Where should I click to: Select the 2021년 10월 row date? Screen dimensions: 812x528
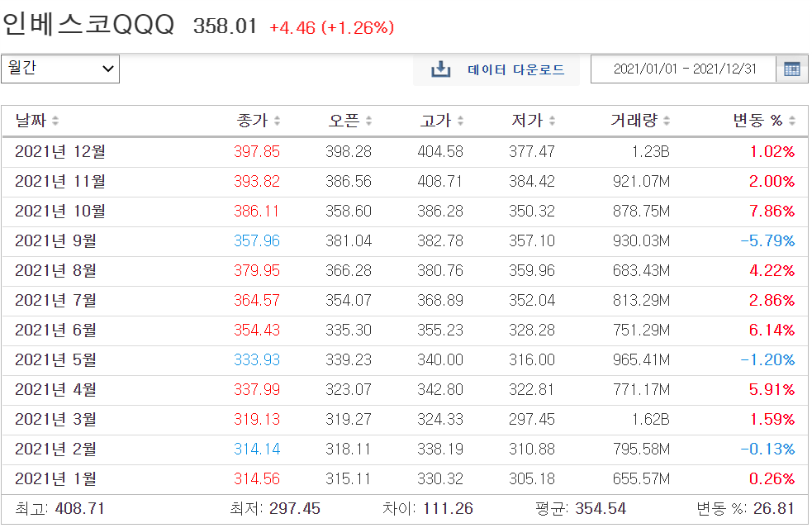coord(60,212)
